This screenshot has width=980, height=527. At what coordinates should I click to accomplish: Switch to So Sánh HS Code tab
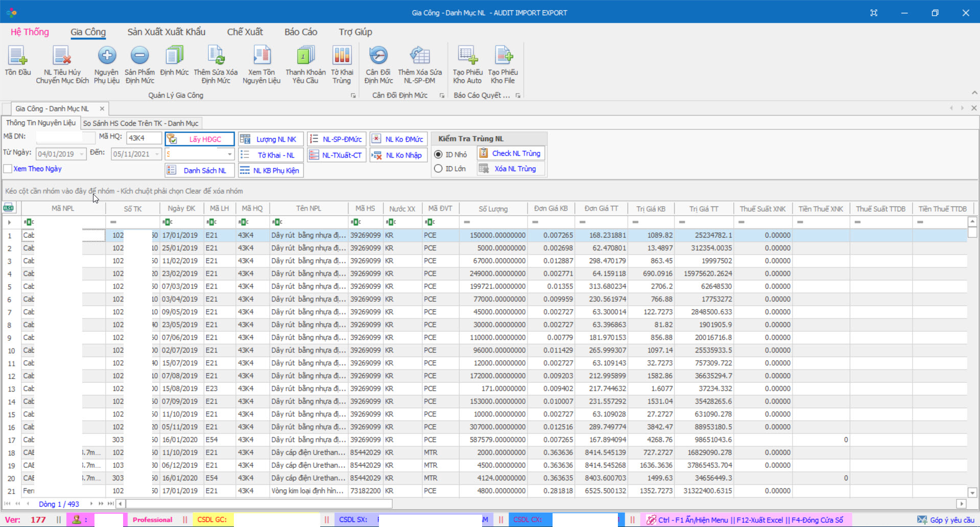coord(140,123)
